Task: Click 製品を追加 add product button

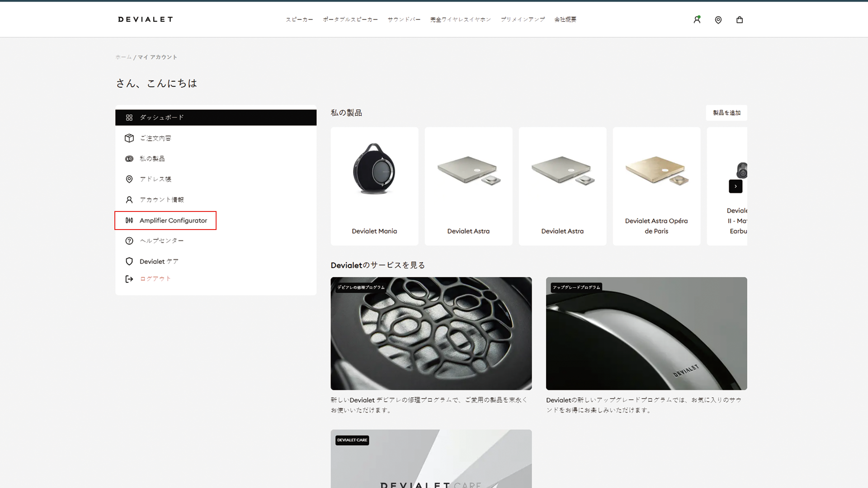Action: point(726,113)
